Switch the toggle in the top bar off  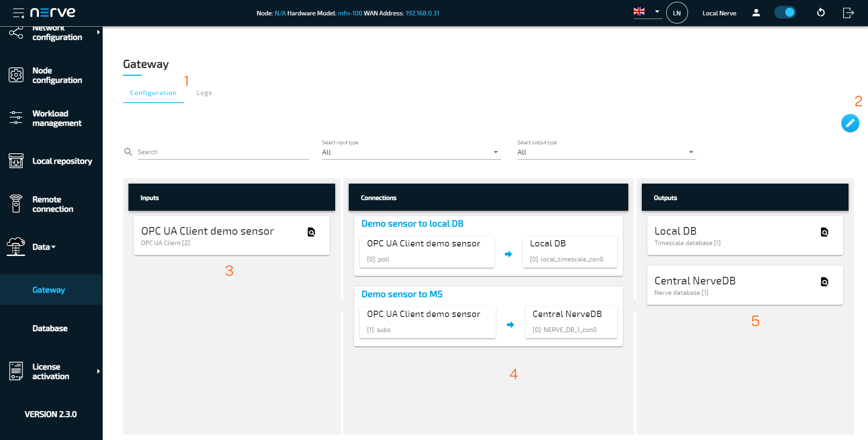tap(785, 12)
